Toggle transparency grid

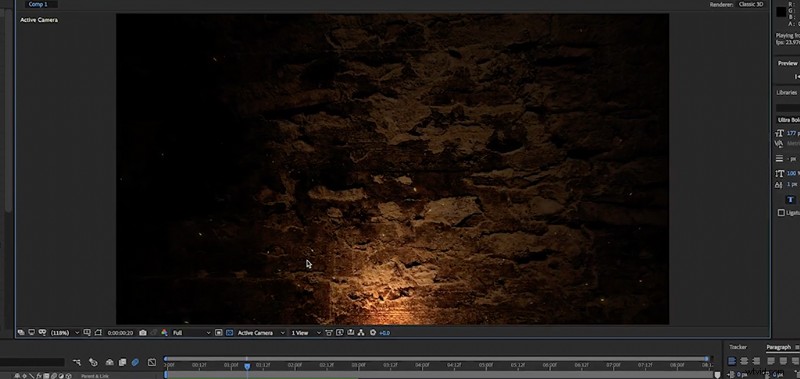click(x=230, y=333)
